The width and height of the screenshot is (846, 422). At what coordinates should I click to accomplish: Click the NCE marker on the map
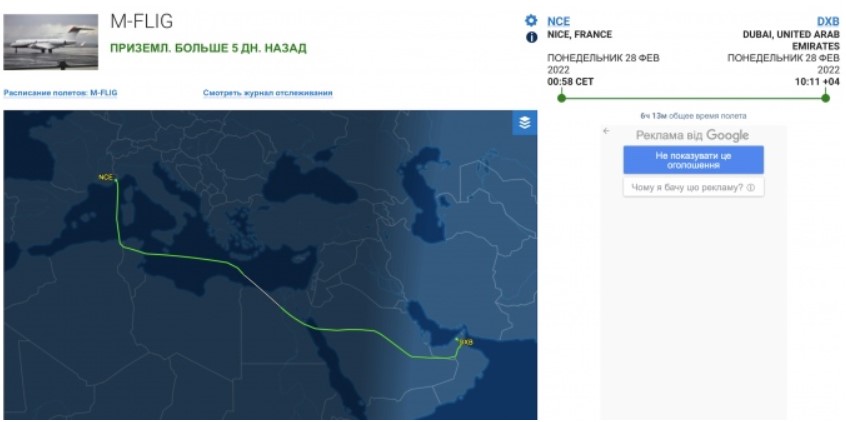[114, 179]
